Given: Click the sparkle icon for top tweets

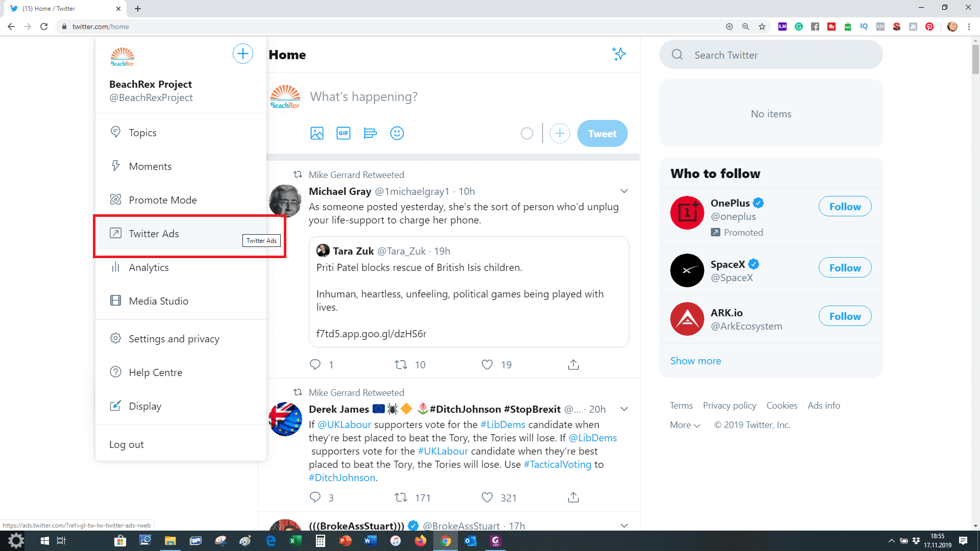Looking at the screenshot, I should coord(619,54).
